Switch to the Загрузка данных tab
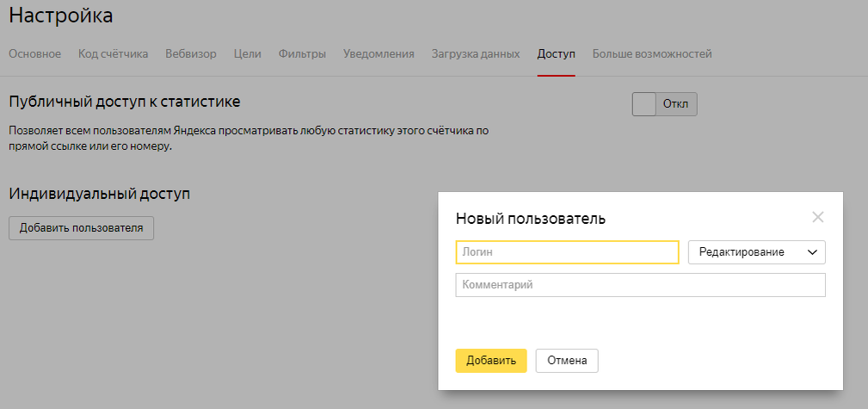 click(476, 53)
